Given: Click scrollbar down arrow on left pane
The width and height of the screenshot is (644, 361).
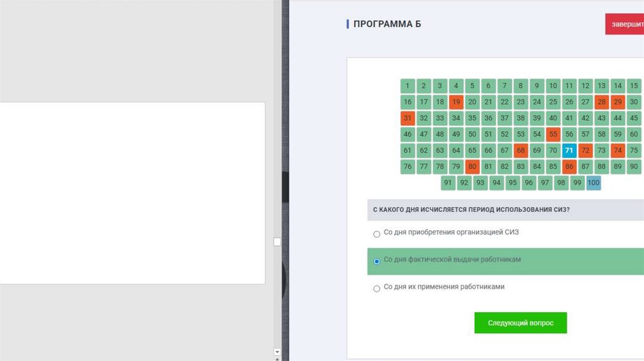Looking at the screenshot, I should pos(277,352).
